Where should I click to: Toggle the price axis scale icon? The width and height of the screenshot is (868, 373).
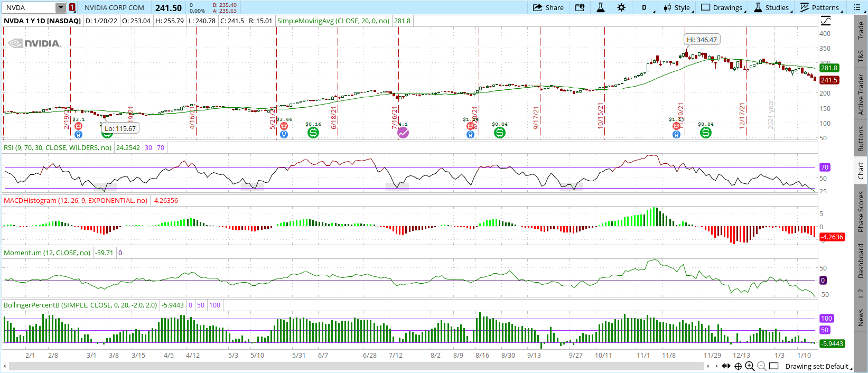[x=826, y=21]
